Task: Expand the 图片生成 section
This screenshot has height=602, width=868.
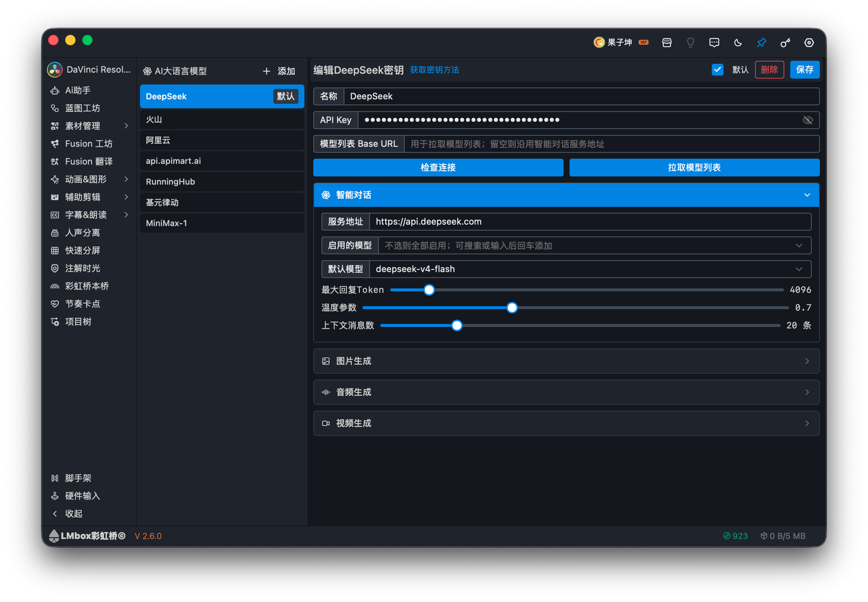Action: click(x=566, y=361)
